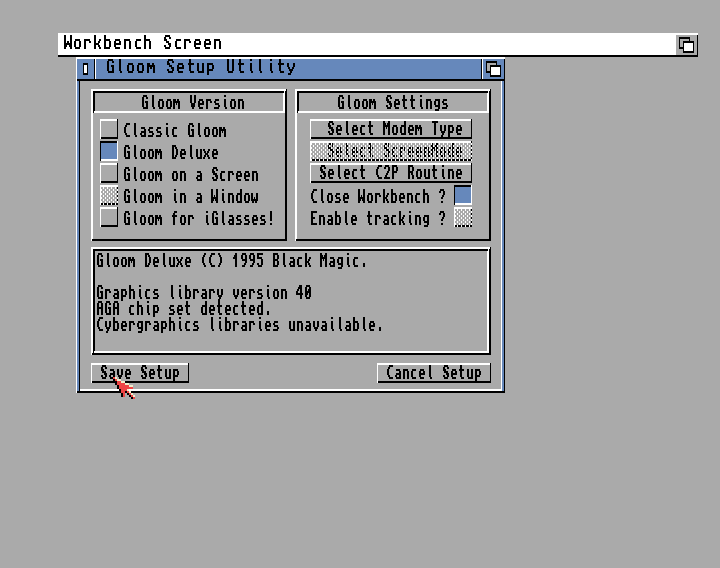
Task: Click the Gloom Version panel header
Action: pos(190,103)
